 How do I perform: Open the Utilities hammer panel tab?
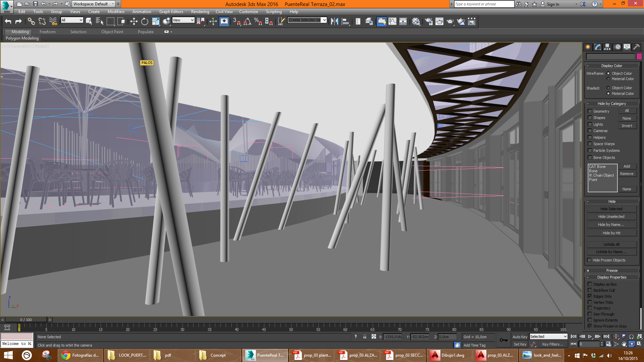pos(636,47)
